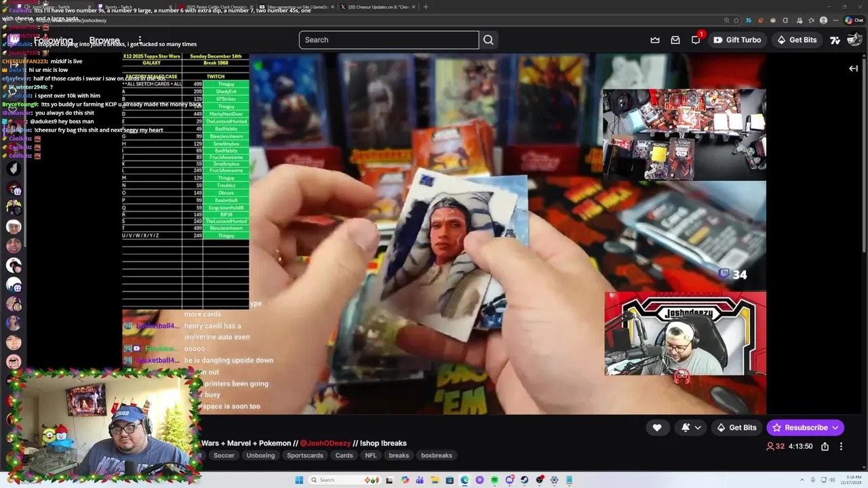Select the Unboxing tag

tap(260, 455)
